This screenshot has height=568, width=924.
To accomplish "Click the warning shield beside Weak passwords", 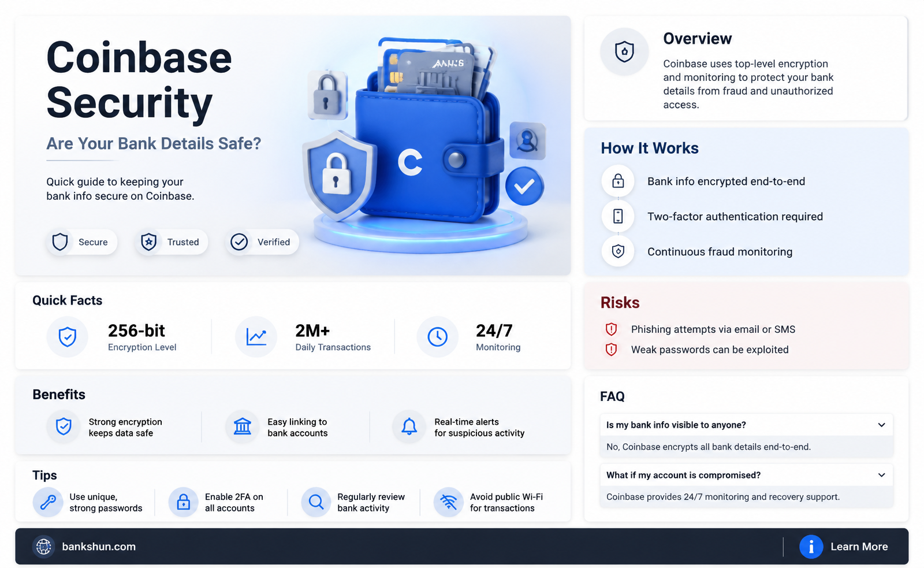I will coord(611,350).
